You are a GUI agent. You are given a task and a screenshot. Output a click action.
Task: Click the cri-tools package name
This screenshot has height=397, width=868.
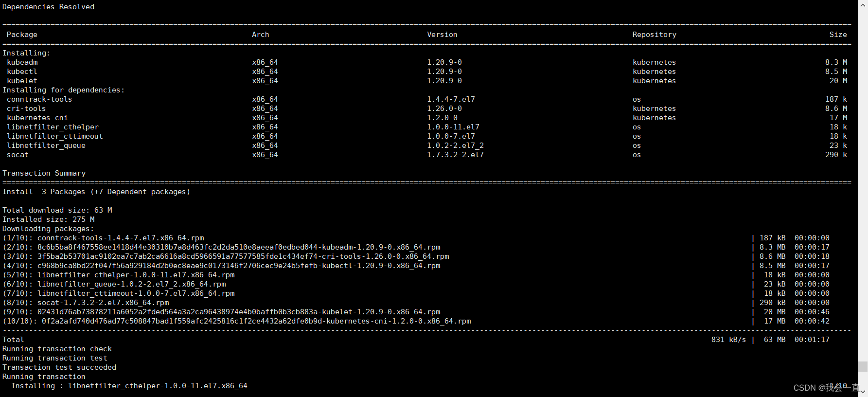click(x=26, y=108)
